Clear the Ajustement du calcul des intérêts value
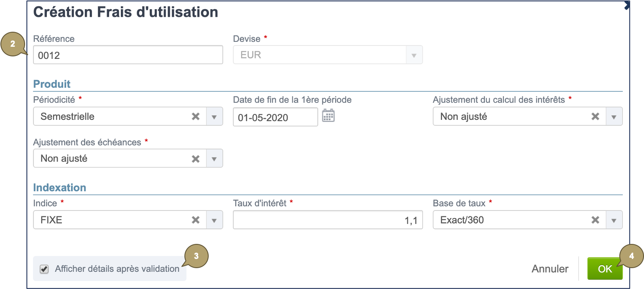Image resolution: width=644 pixels, height=289 pixels. pos(595,116)
